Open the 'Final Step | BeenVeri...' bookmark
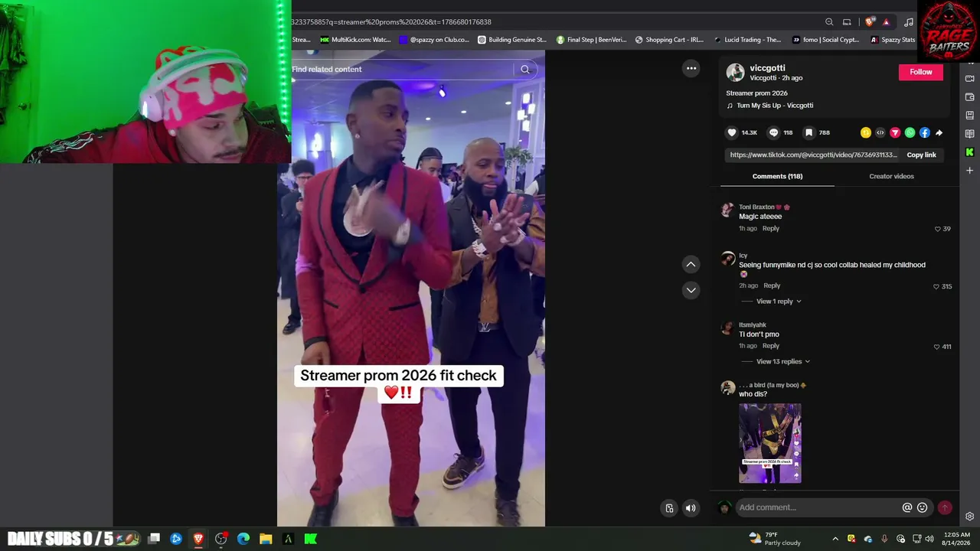Image resolution: width=980 pixels, height=551 pixels. click(x=591, y=40)
